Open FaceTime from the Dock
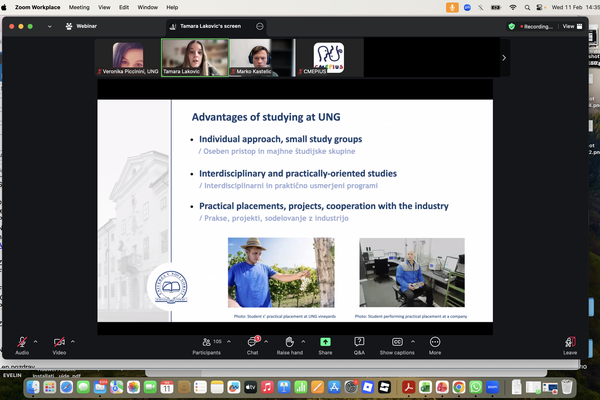 (x=150, y=387)
